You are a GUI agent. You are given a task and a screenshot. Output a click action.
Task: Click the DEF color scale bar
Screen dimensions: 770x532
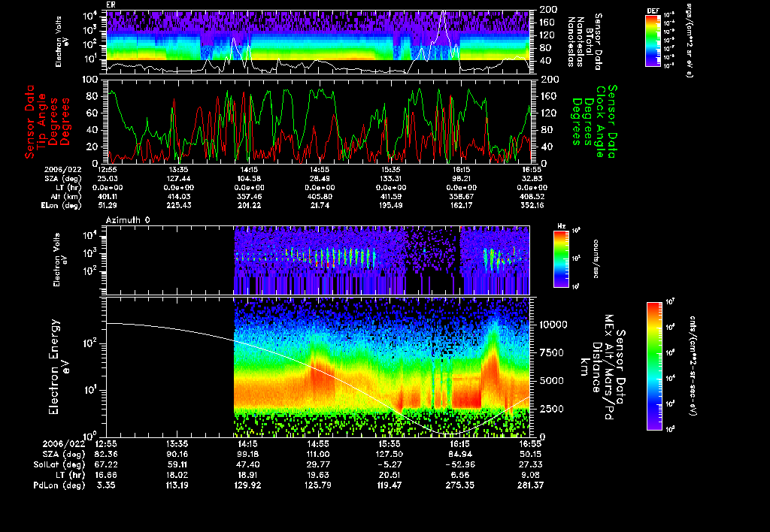click(x=653, y=41)
